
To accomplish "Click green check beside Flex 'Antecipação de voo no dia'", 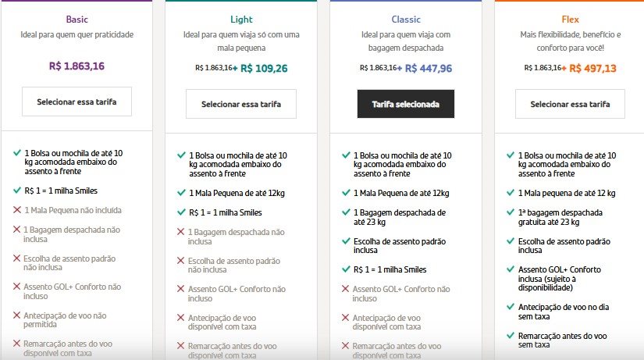I will (509, 307).
